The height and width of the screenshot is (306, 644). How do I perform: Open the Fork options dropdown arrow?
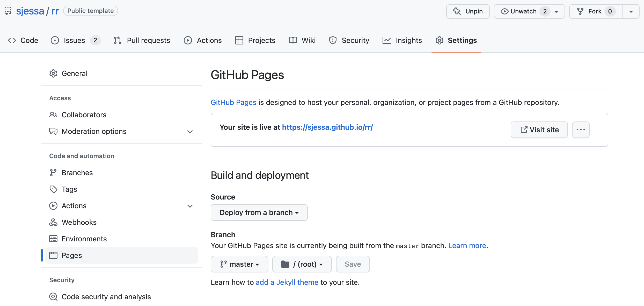pyautogui.click(x=631, y=11)
